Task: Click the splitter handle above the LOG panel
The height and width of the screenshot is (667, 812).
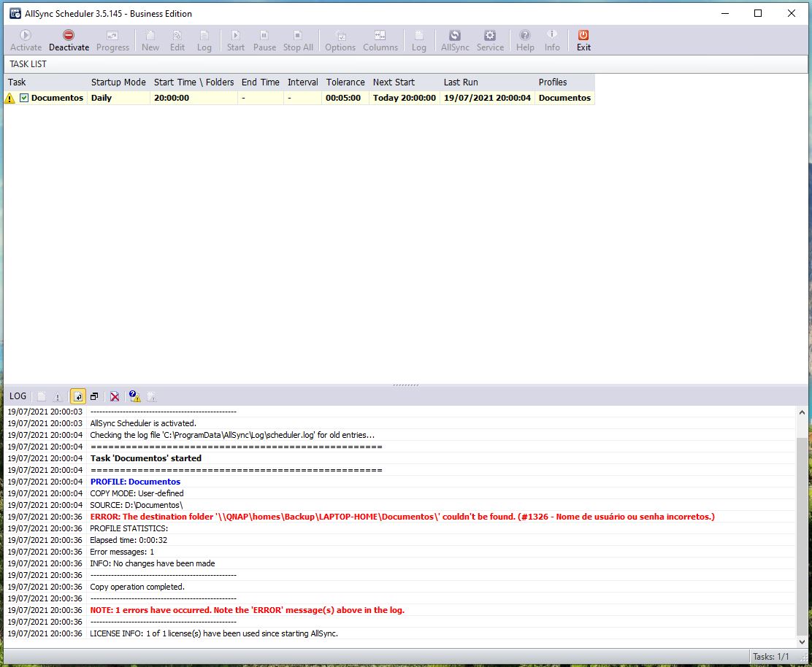Action: click(x=406, y=385)
